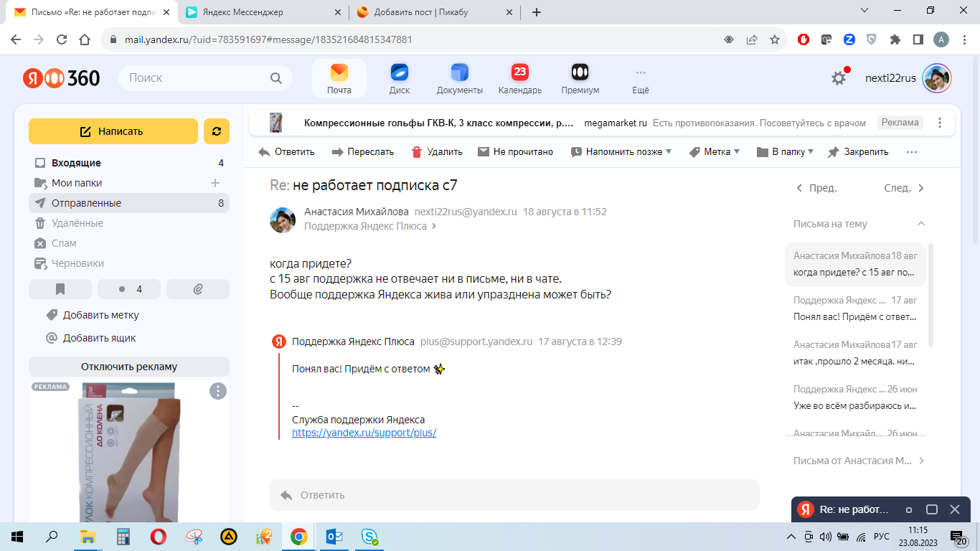Click the Написать compose button
The width and height of the screenshot is (980, 551).
coord(113,131)
